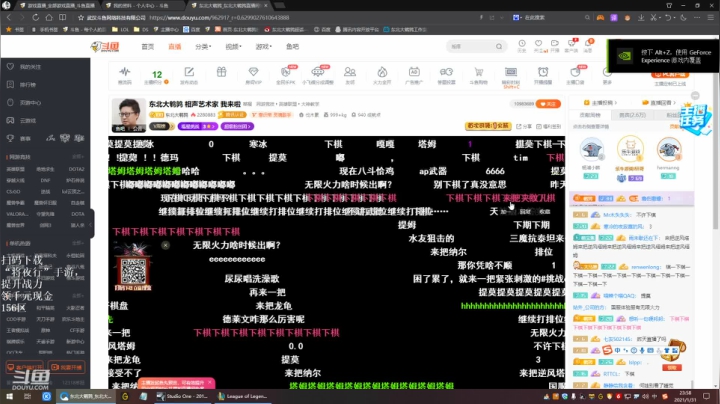The image size is (720, 404).
Task: Click the first contributor avatar in ranking
Action: tap(591, 150)
